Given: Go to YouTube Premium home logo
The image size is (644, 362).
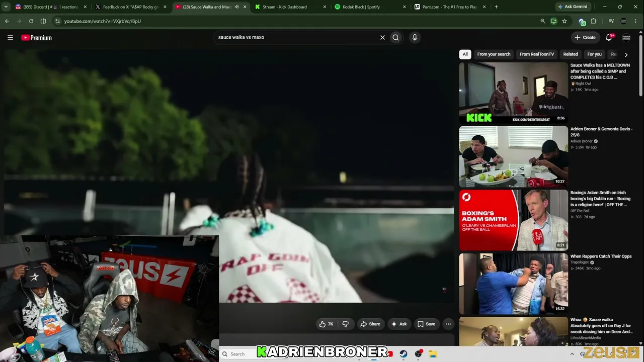Looking at the screenshot, I should point(36,38).
